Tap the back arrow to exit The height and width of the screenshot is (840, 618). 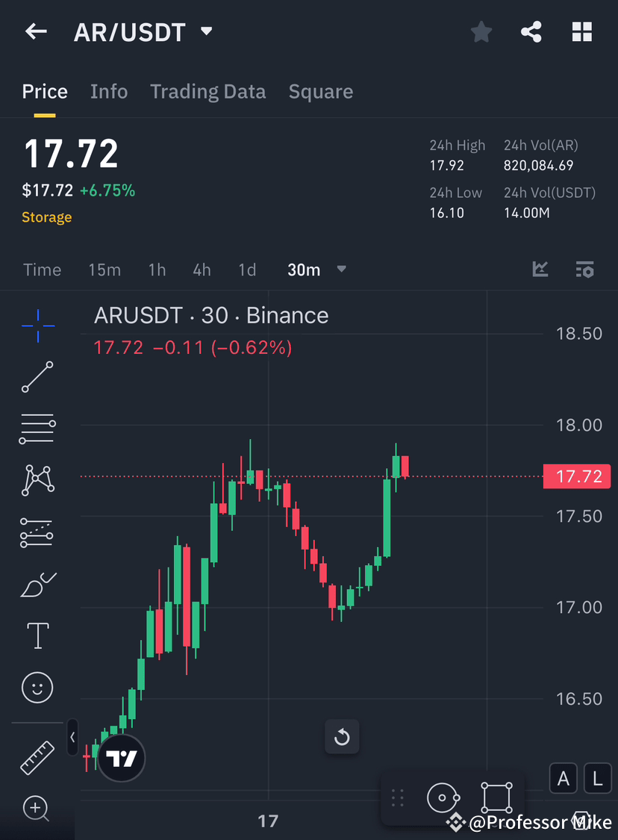click(36, 31)
